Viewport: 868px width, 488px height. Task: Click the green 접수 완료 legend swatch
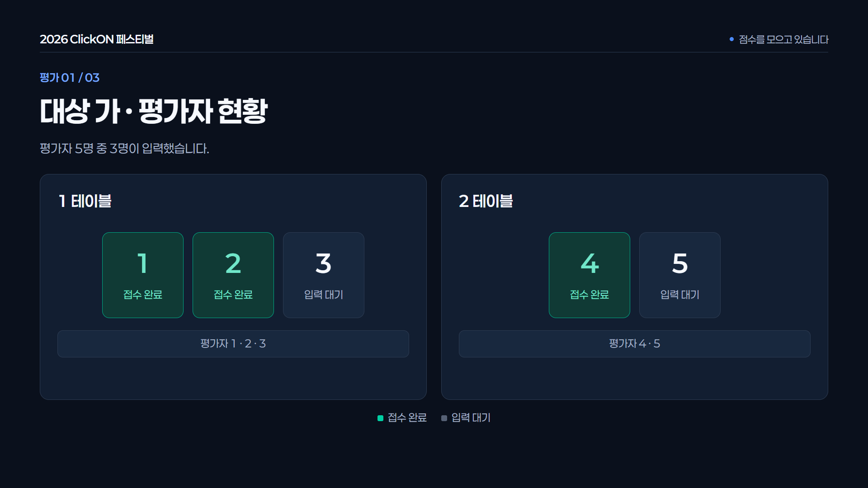click(381, 418)
